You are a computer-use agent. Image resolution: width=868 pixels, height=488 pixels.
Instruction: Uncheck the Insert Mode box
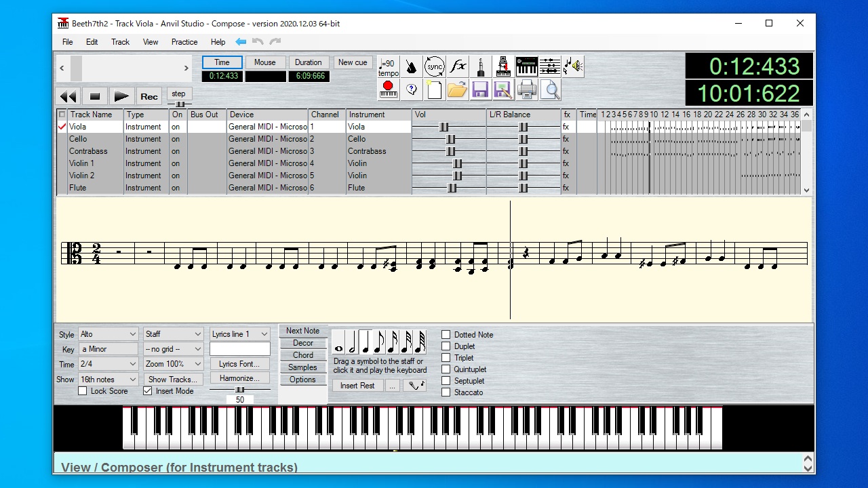click(x=147, y=391)
